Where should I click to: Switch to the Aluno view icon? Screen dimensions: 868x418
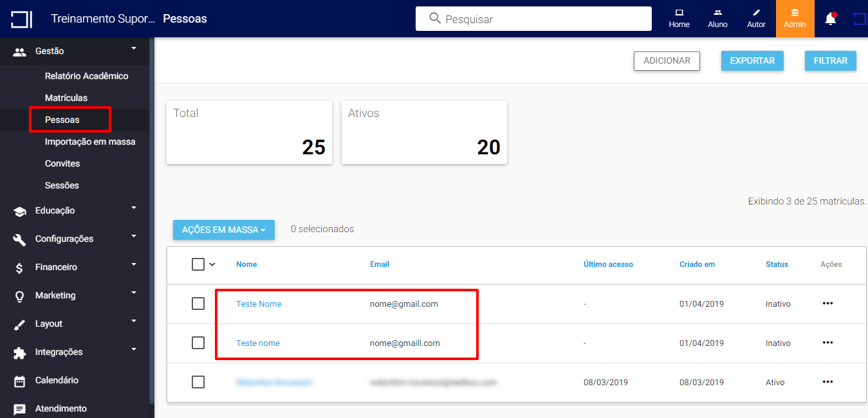(x=717, y=12)
